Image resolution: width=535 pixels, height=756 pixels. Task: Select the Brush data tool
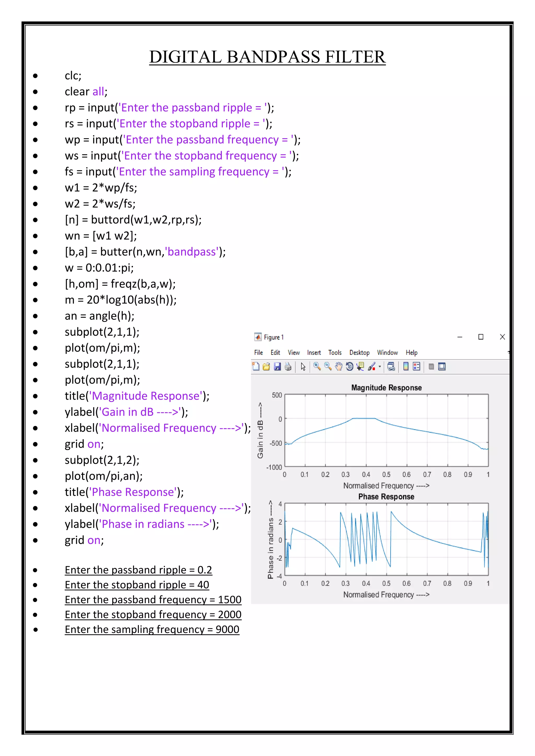tap(372, 367)
